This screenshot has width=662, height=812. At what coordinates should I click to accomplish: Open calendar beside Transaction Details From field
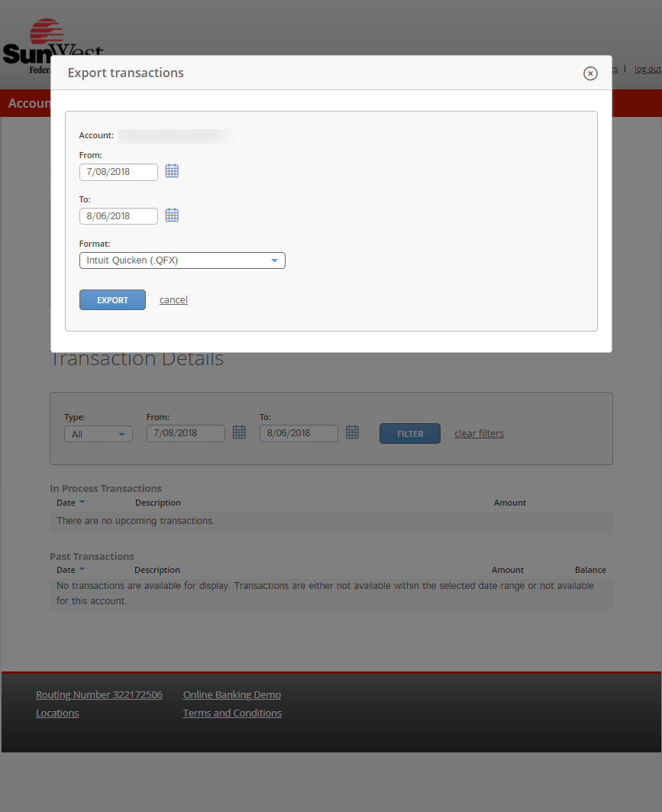point(239,432)
